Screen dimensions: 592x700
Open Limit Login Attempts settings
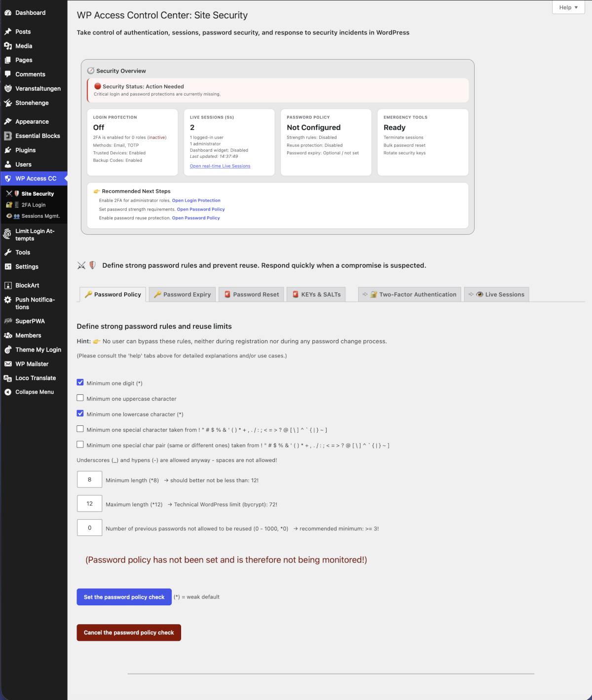point(7,234)
